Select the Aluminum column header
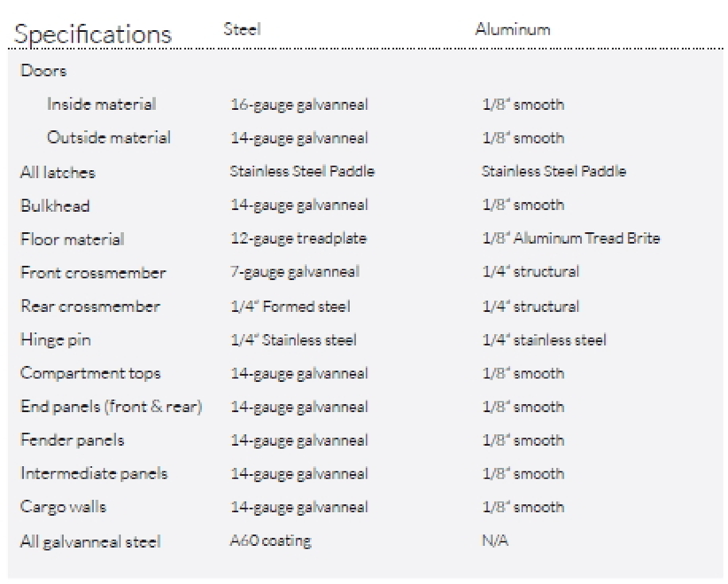Screen dimensions: 728x584 pos(512,29)
